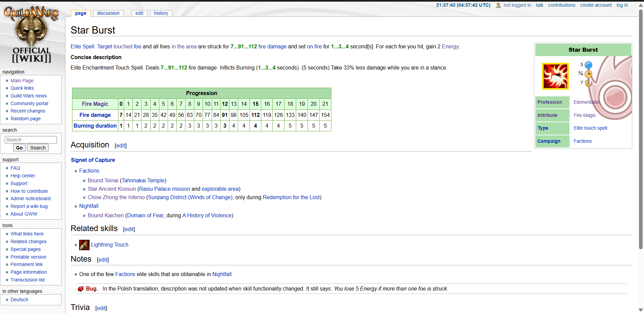Open Community portal link
The height and width of the screenshot is (313, 644).
(x=29, y=103)
